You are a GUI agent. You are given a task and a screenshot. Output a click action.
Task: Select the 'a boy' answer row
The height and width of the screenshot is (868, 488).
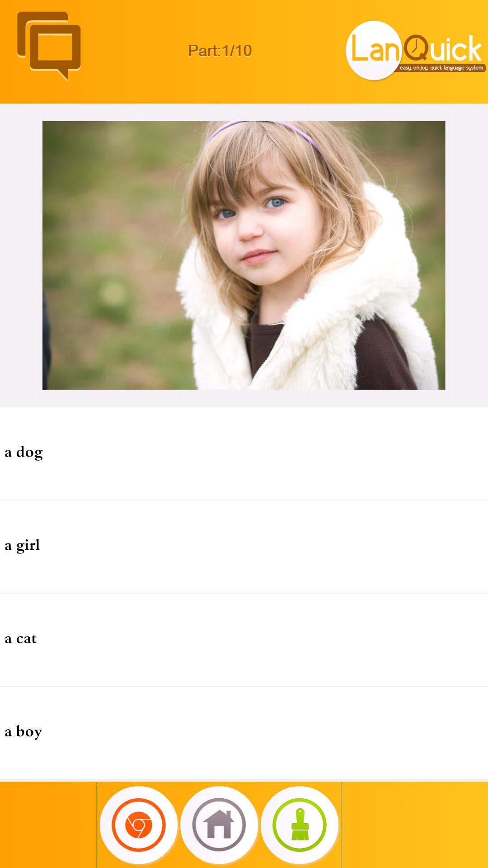[x=244, y=733]
